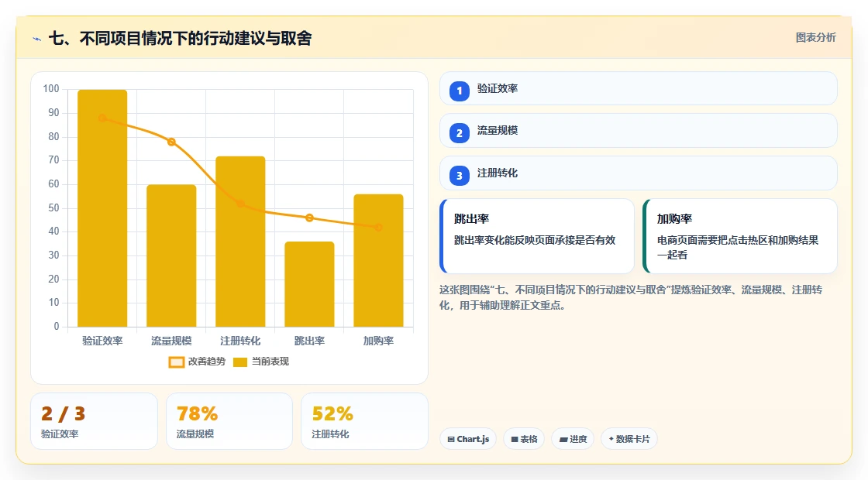Click the icon inside the 数据卡片 tag
Viewport: 868px width, 480px height.
[x=611, y=438]
